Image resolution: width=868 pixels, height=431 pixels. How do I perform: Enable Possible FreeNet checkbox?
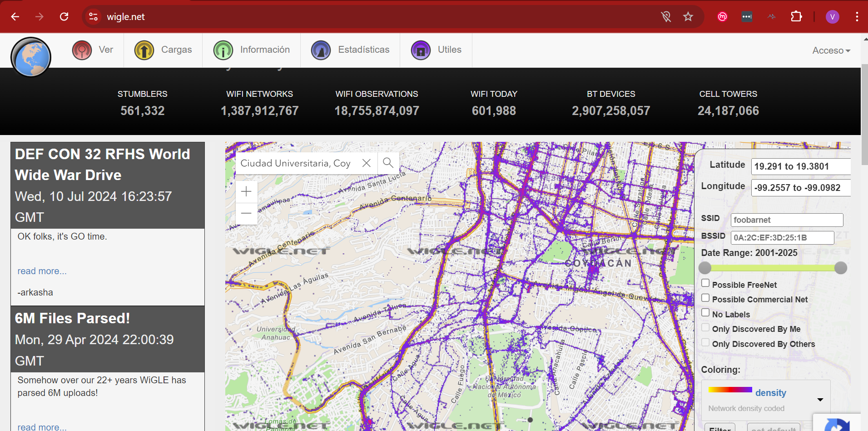[705, 283]
